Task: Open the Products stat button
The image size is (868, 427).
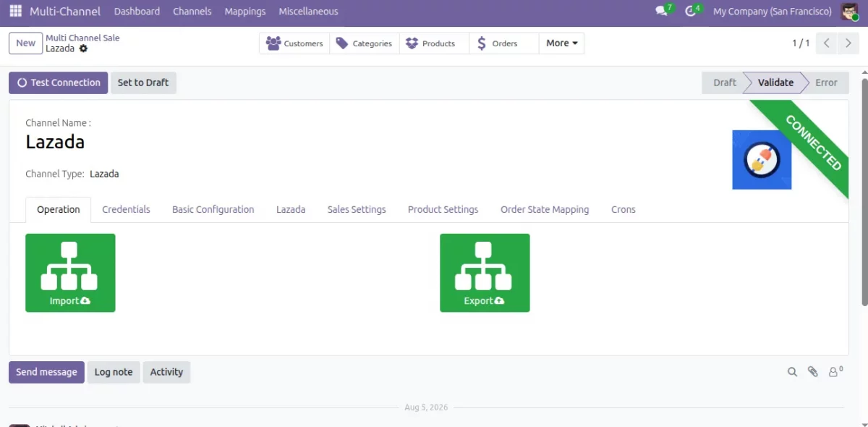Action: pos(434,43)
